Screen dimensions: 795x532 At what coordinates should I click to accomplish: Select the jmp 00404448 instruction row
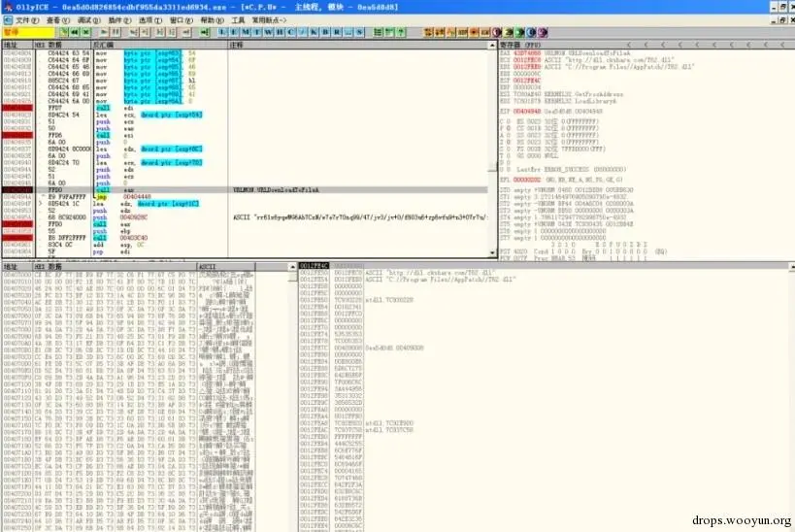pos(245,197)
